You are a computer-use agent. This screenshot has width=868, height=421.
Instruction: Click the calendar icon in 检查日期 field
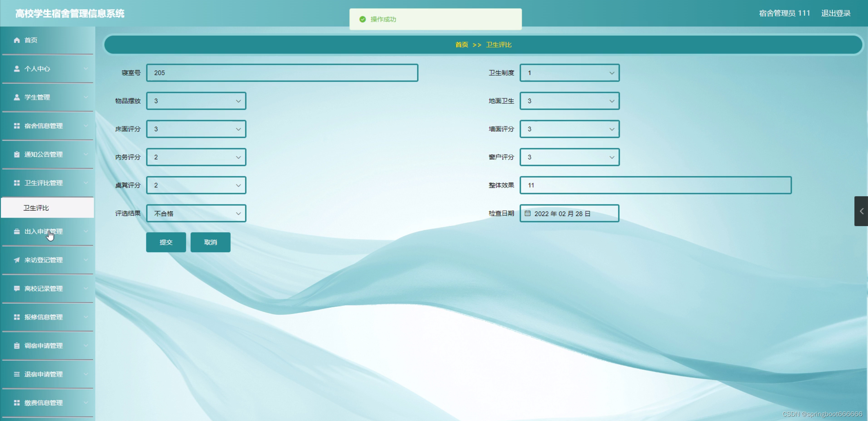527,214
